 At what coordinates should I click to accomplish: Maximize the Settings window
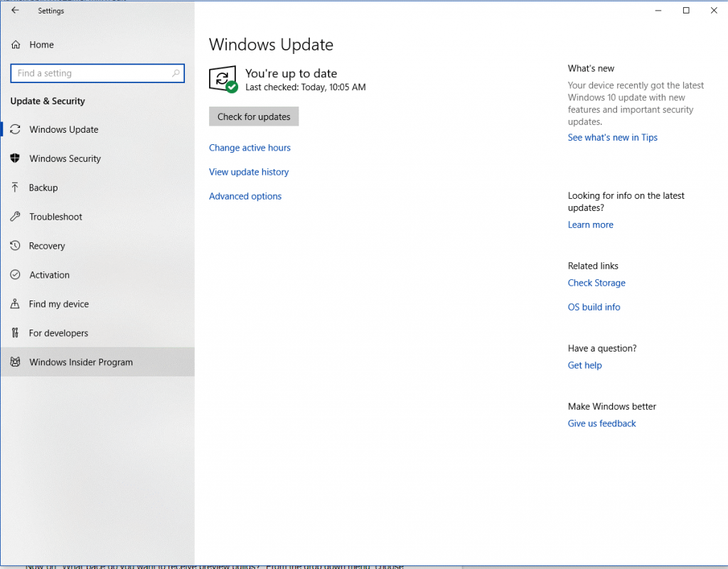tap(686, 10)
